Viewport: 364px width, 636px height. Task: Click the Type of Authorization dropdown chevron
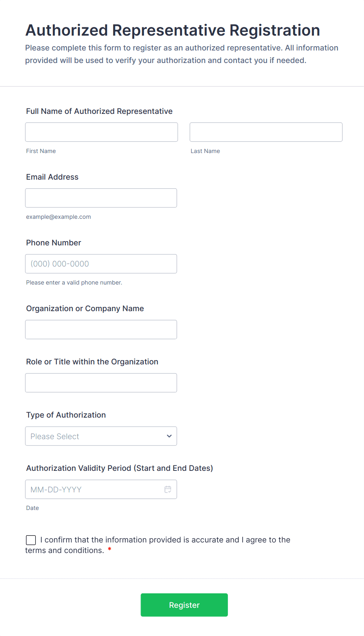click(169, 436)
